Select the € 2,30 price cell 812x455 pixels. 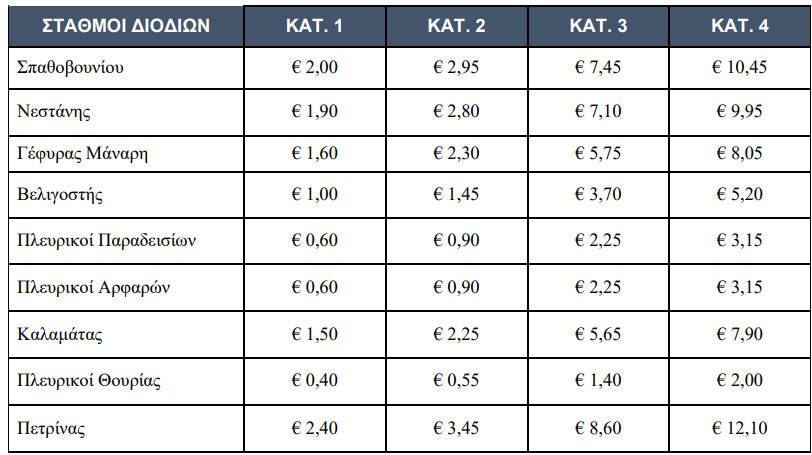click(457, 154)
